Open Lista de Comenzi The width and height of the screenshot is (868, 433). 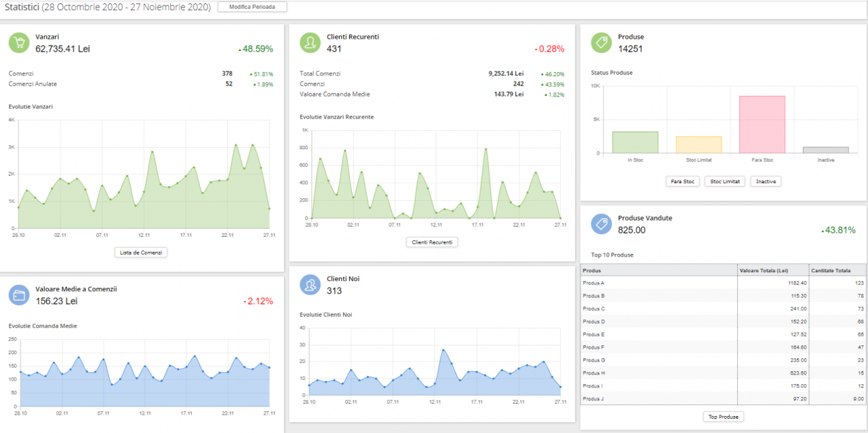click(x=141, y=252)
